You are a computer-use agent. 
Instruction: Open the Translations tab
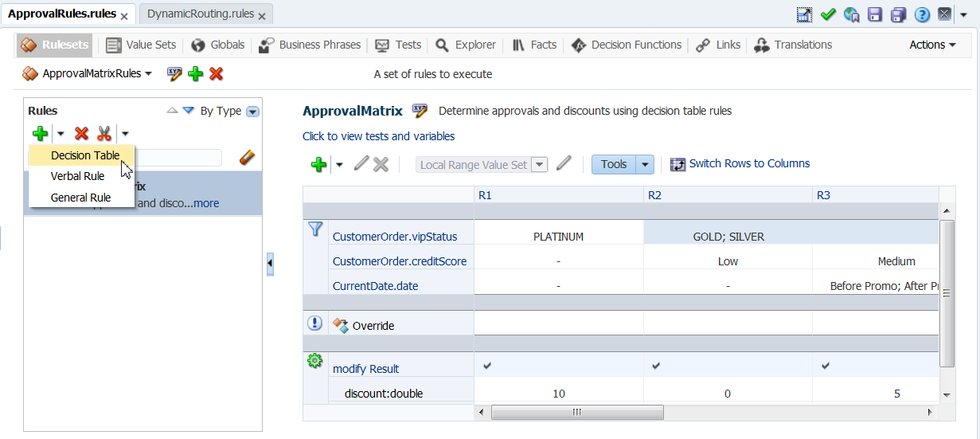[793, 45]
